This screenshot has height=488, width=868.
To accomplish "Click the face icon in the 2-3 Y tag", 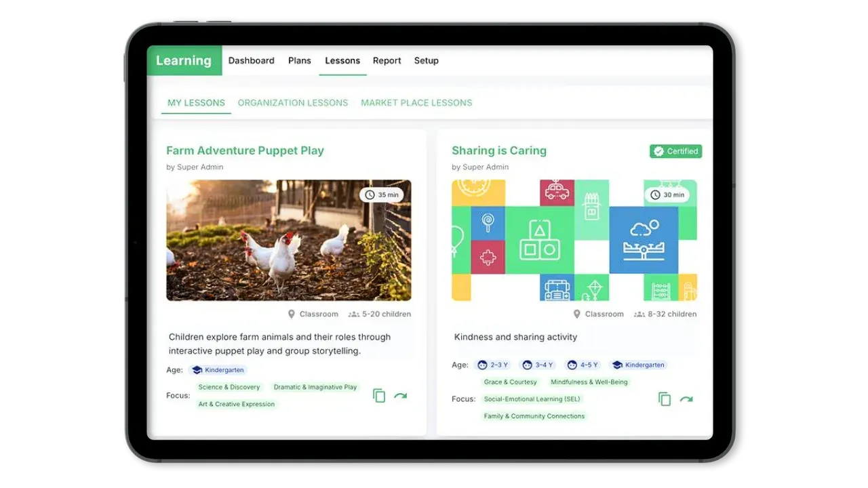I will 483,365.
